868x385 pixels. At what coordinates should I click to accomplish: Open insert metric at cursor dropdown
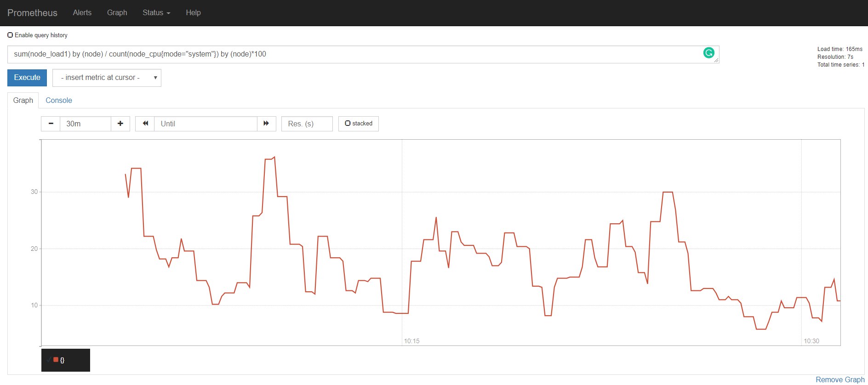[x=107, y=78]
